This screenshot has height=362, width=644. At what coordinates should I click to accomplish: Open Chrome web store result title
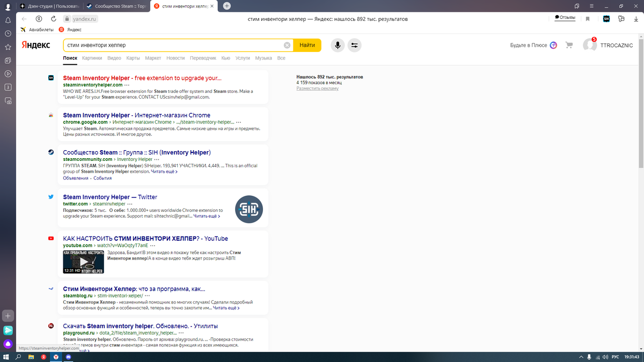(x=137, y=115)
